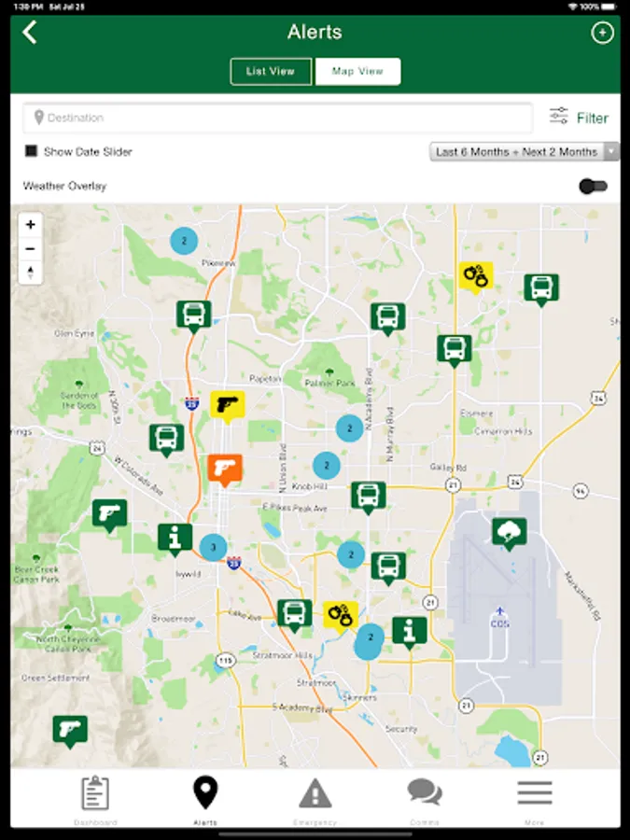630x840 pixels.
Task: Open the Comms tab
Action: [425, 801]
